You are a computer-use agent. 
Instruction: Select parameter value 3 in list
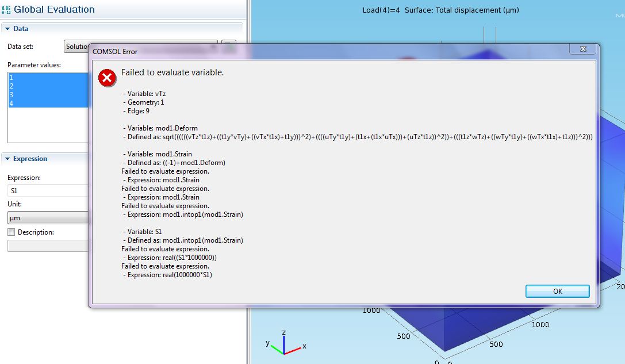coord(46,95)
